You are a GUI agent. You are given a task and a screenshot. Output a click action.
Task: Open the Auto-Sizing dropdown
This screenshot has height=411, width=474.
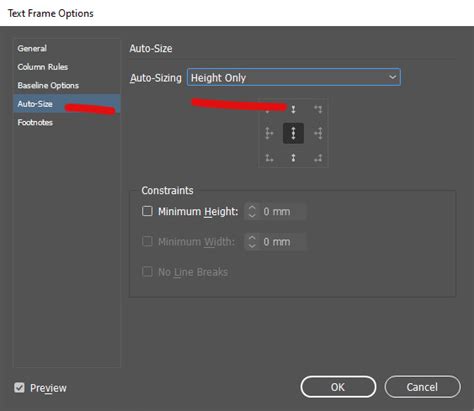tap(294, 77)
